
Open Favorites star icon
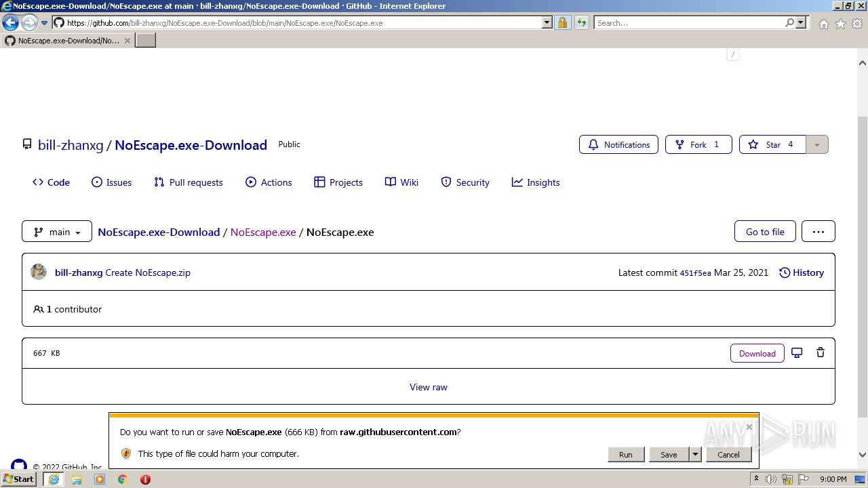tap(840, 24)
